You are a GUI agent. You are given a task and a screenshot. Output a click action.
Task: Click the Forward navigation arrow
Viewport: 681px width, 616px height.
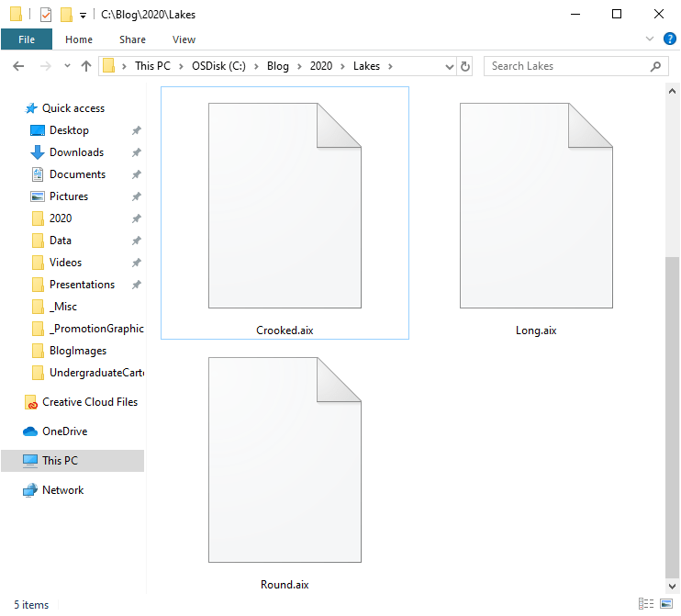tap(45, 66)
